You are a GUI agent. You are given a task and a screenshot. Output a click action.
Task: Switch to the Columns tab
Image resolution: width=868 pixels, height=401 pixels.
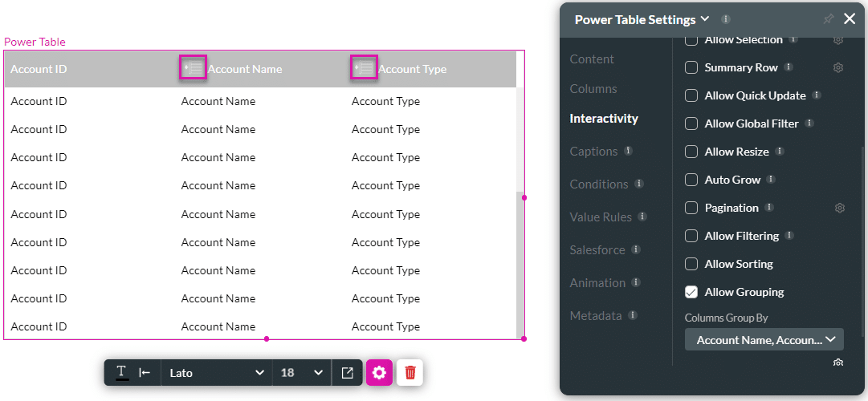point(593,89)
